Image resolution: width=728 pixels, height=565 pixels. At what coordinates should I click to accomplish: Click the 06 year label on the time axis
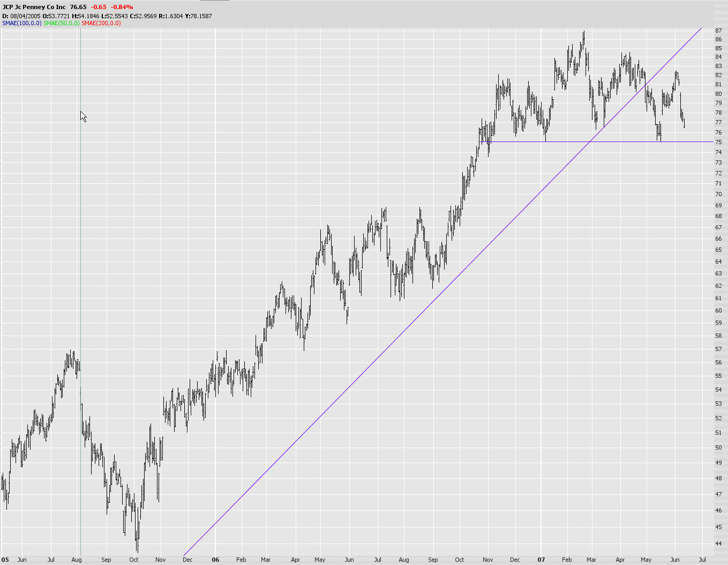click(x=215, y=560)
